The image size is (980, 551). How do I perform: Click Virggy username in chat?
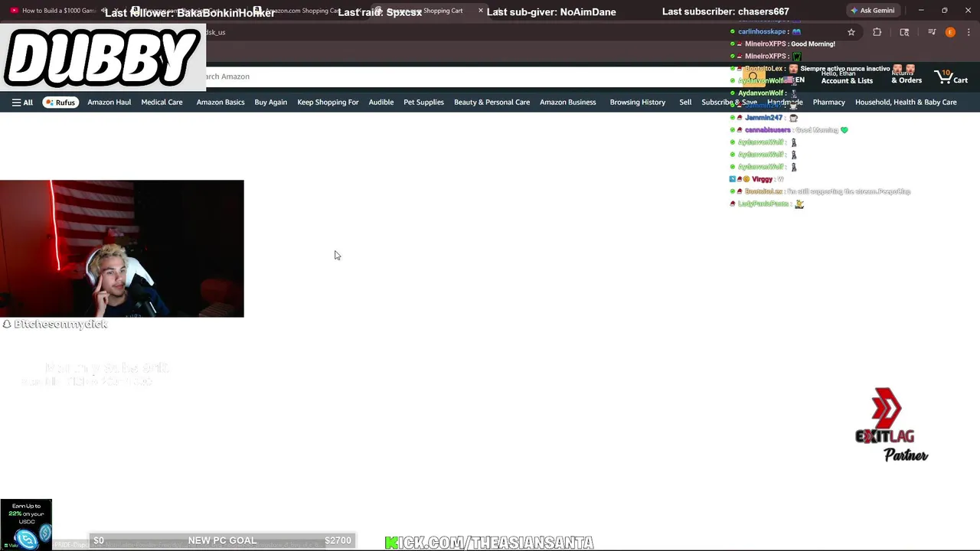[762, 179]
